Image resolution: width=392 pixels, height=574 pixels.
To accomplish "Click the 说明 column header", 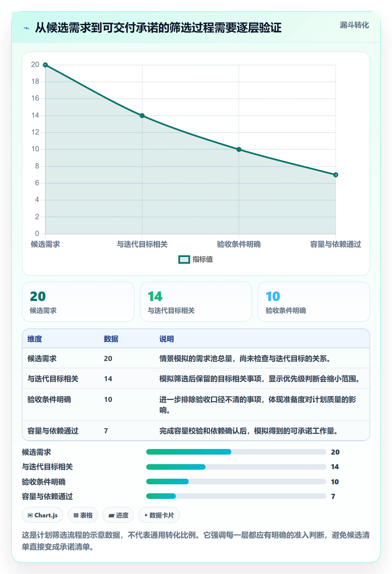I will click(167, 339).
